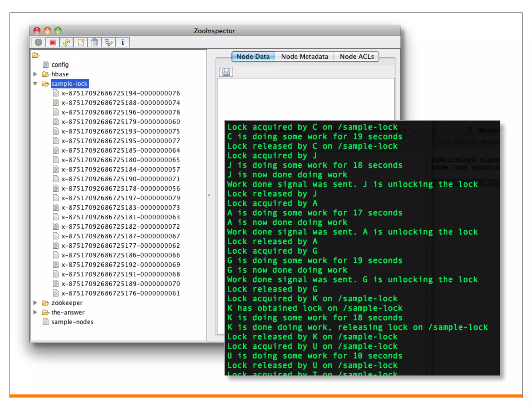This screenshot has height=411, width=532.
Task: Select the sample-nodes tree item
Action: [72, 322]
